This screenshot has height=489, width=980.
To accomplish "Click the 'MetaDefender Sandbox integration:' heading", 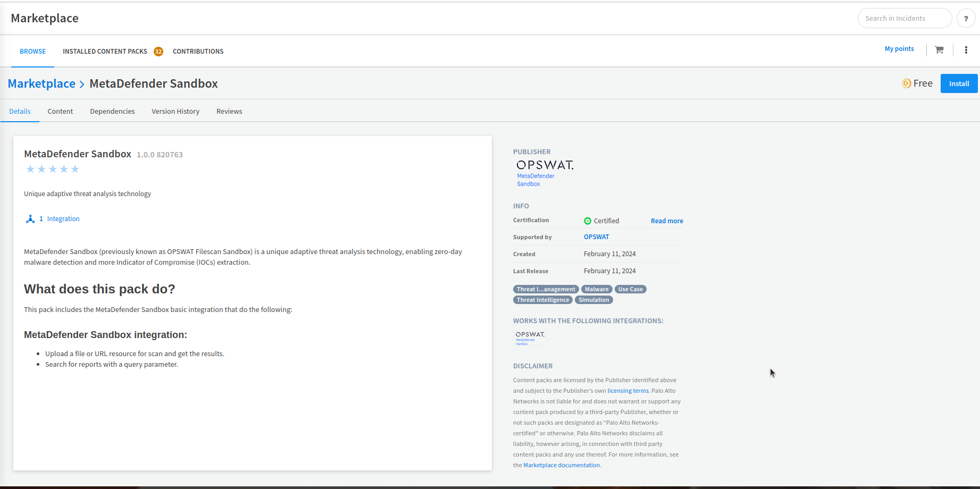I will click(x=105, y=335).
